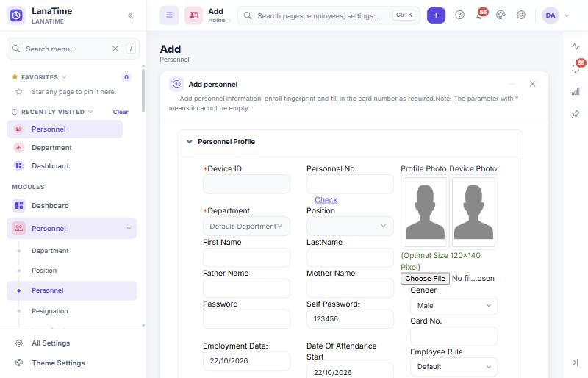Click the Department icon in recently visited

click(19, 148)
